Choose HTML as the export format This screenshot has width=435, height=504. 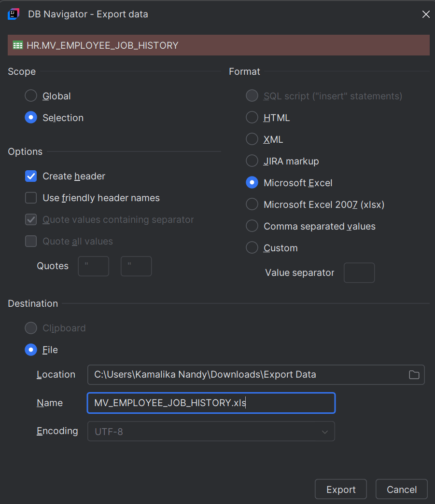click(x=252, y=117)
